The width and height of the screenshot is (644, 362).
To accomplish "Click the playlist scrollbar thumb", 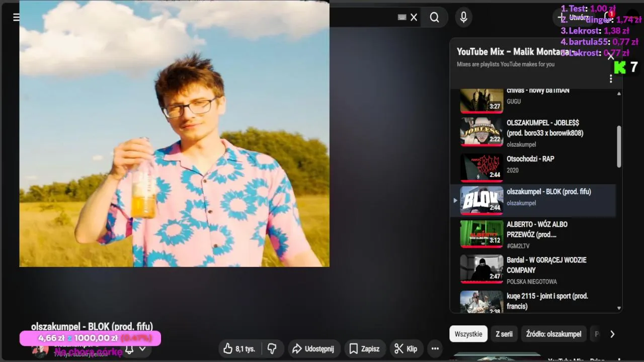I will coord(619,146).
